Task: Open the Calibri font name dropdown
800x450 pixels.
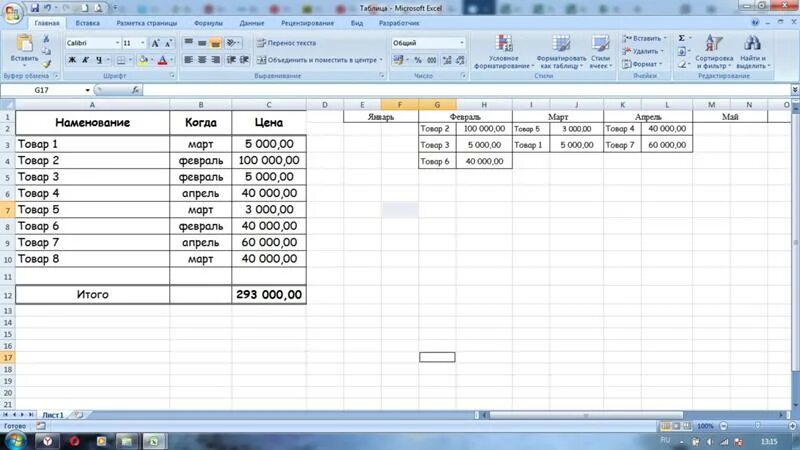Action: (117, 43)
